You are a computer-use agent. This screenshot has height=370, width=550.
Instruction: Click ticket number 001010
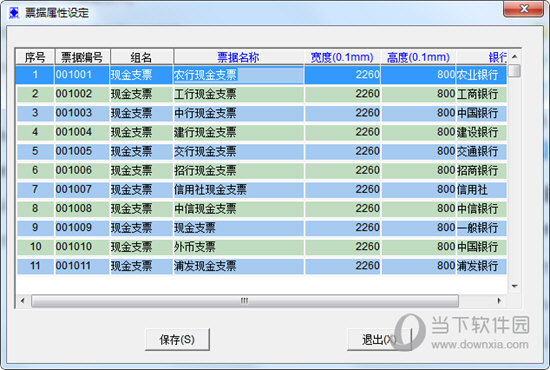[x=82, y=247]
